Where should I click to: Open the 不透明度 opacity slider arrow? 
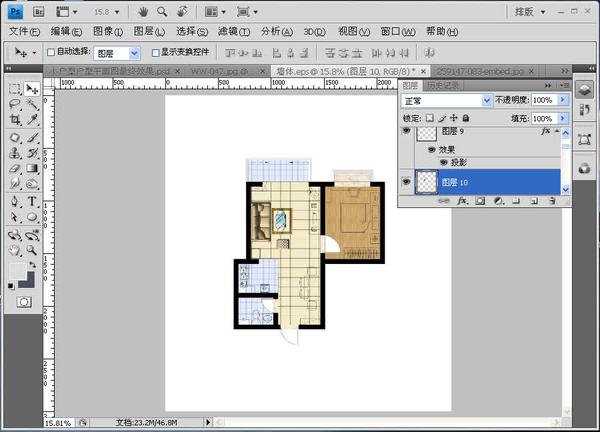coord(562,100)
